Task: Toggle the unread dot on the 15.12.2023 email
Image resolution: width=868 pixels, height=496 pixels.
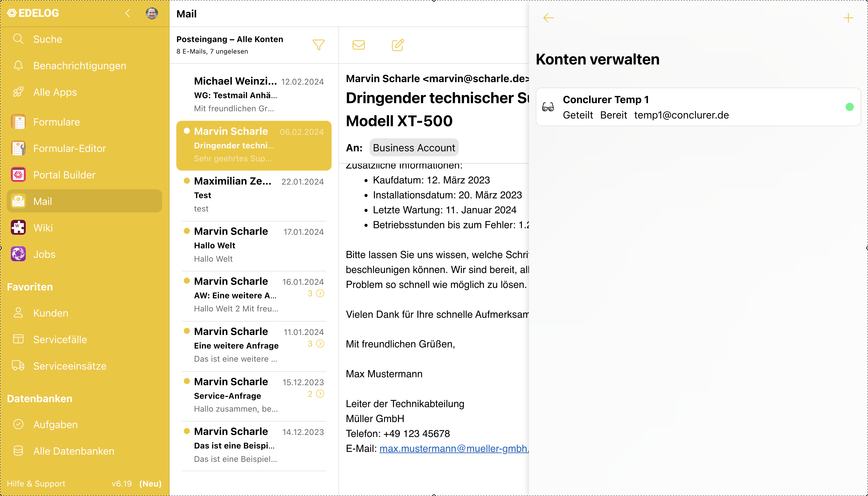Action: (x=186, y=381)
